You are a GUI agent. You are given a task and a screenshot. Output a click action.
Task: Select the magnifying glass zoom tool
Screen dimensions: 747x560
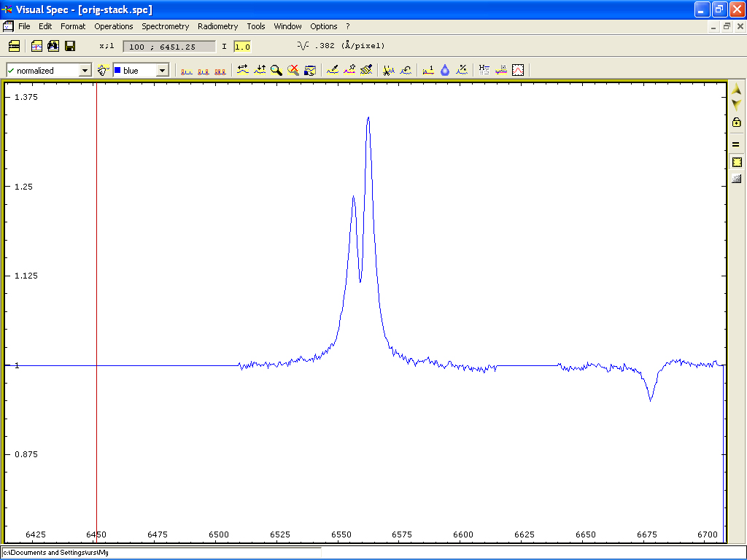pos(276,70)
